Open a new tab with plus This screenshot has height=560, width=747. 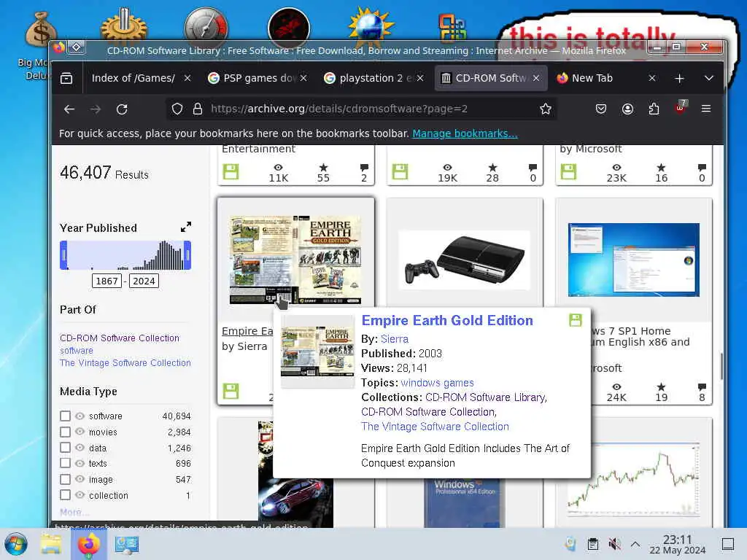point(679,78)
